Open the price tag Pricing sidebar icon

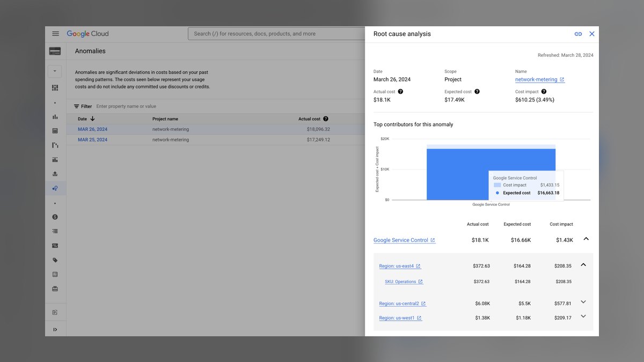click(55, 260)
